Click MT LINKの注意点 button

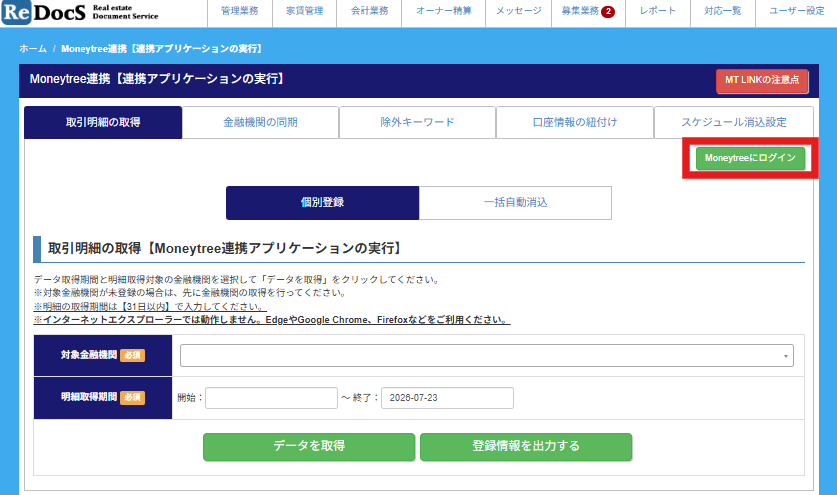[762, 81]
